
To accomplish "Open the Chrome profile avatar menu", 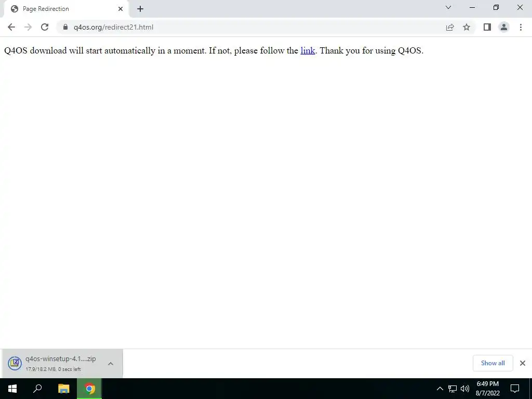I will pyautogui.click(x=504, y=27).
